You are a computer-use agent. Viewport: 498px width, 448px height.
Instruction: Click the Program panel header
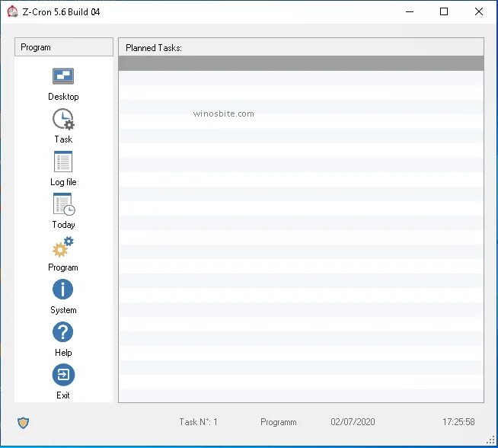(x=64, y=47)
